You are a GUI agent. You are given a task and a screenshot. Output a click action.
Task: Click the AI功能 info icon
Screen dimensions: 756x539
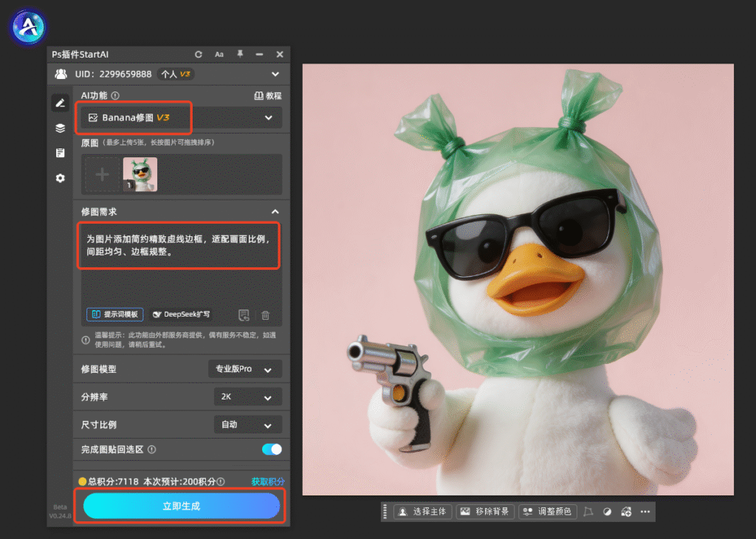pyautogui.click(x=115, y=95)
